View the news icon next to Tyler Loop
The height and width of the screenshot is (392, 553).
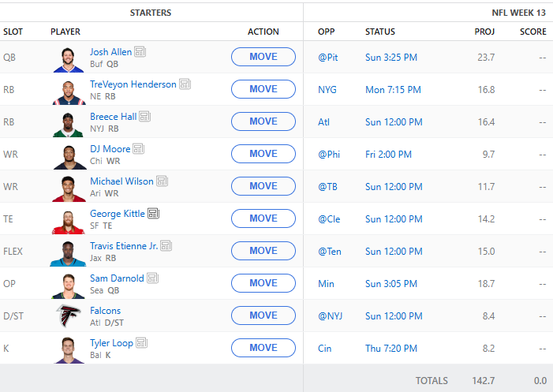[x=141, y=343]
